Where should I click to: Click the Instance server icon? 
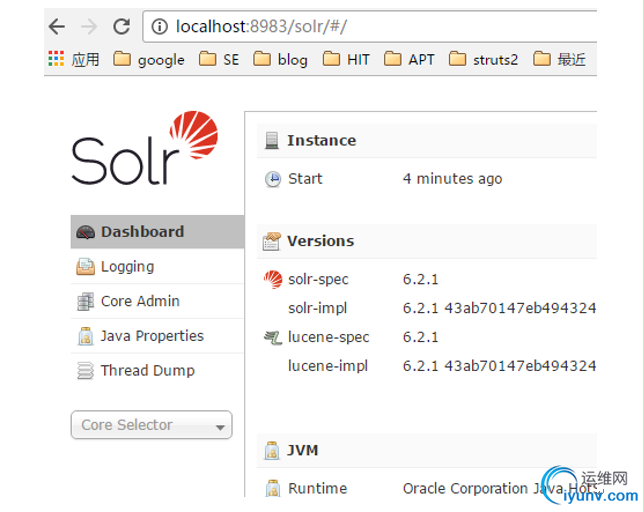point(272,140)
